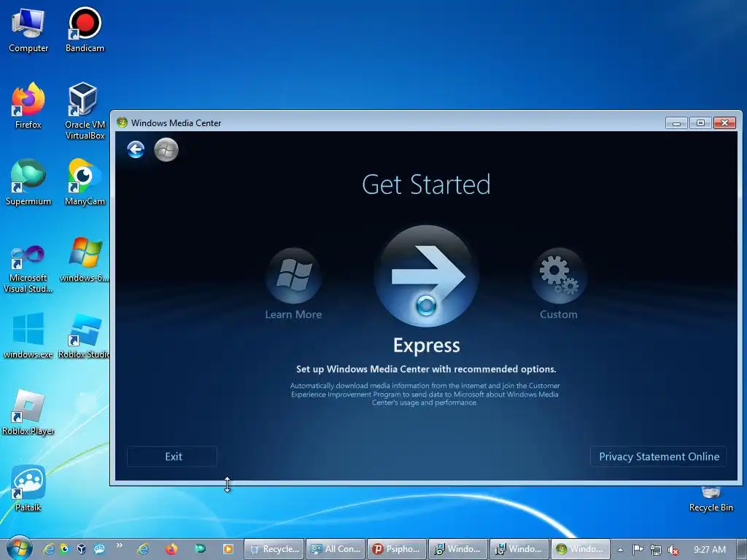Choose the Express setup arrow
The image size is (747, 560).
426,276
